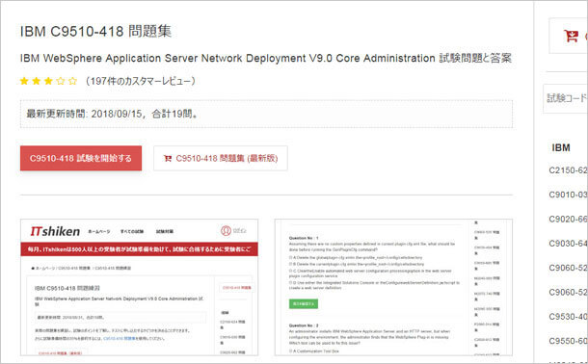Open the ITshiken page preview thumbnail
Viewport: 588px width, 364px height.
coord(139,287)
